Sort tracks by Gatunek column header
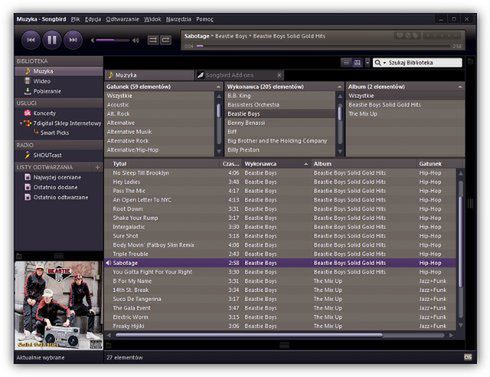 [437, 164]
